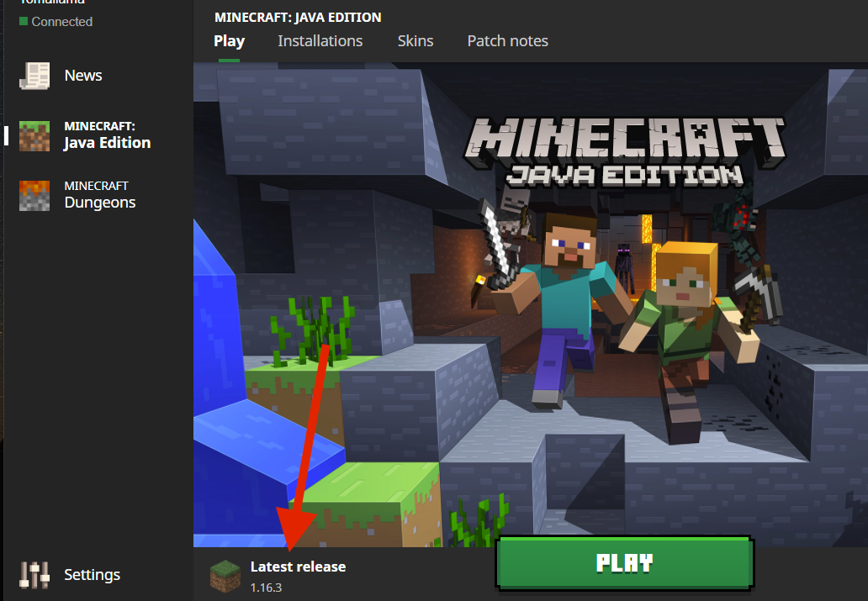Click the green Connected status indicator
Screen dimensions: 868x601
coord(24,21)
